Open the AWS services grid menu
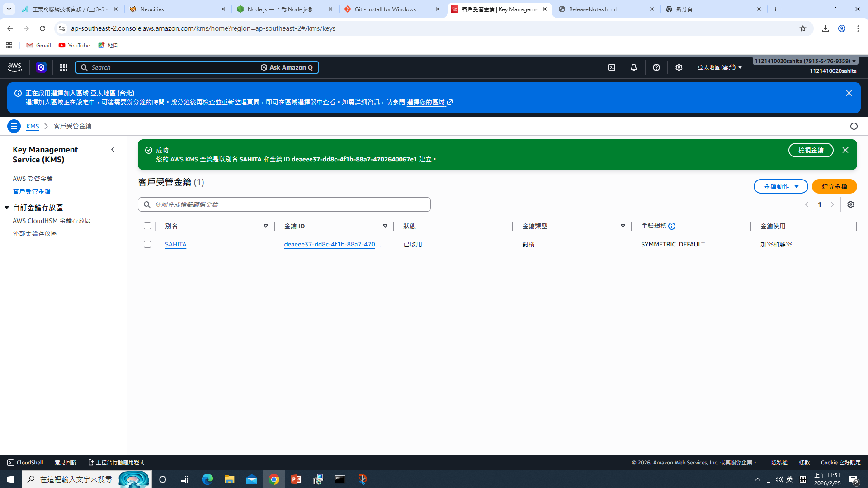 [x=64, y=67]
